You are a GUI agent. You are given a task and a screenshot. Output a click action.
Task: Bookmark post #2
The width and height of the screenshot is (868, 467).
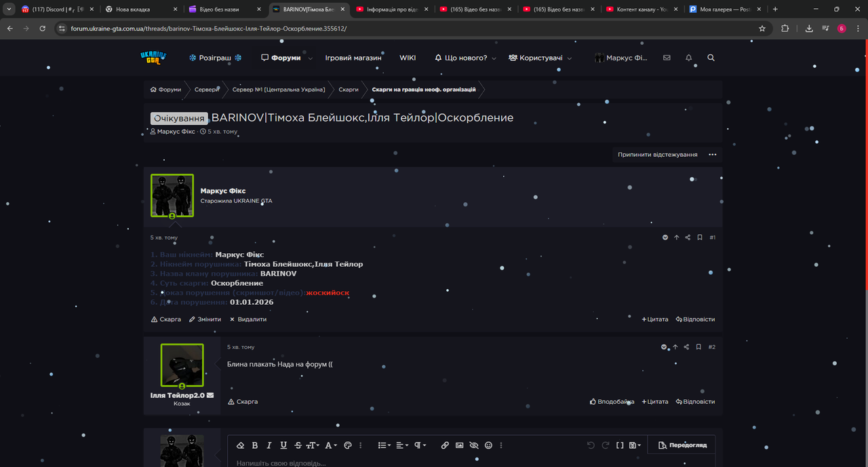[x=698, y=347]
